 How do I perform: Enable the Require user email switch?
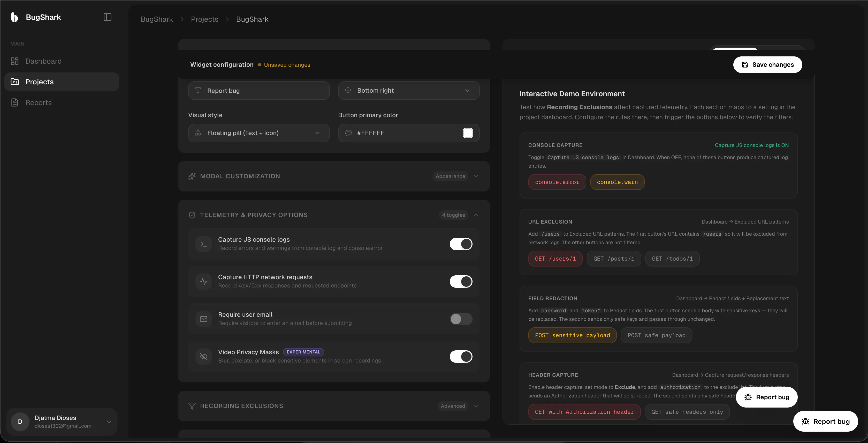click(x=461, y=319)
